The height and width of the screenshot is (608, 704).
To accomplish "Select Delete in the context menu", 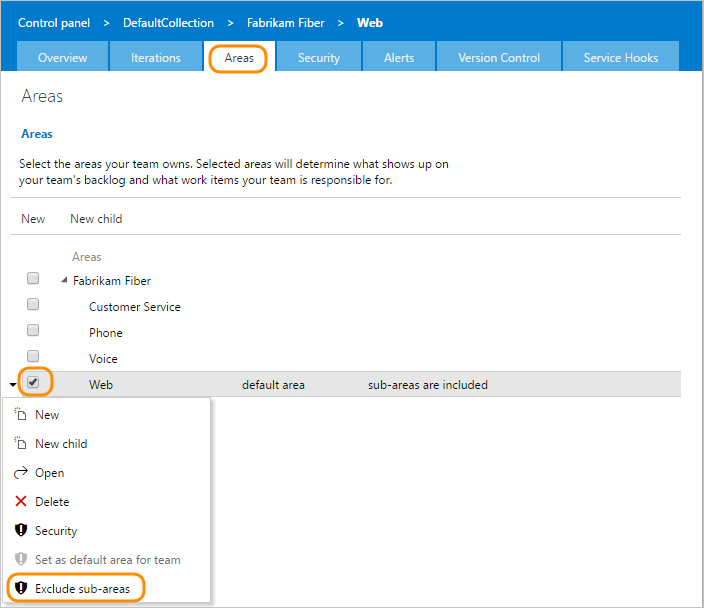I will (x=107, y=502).
